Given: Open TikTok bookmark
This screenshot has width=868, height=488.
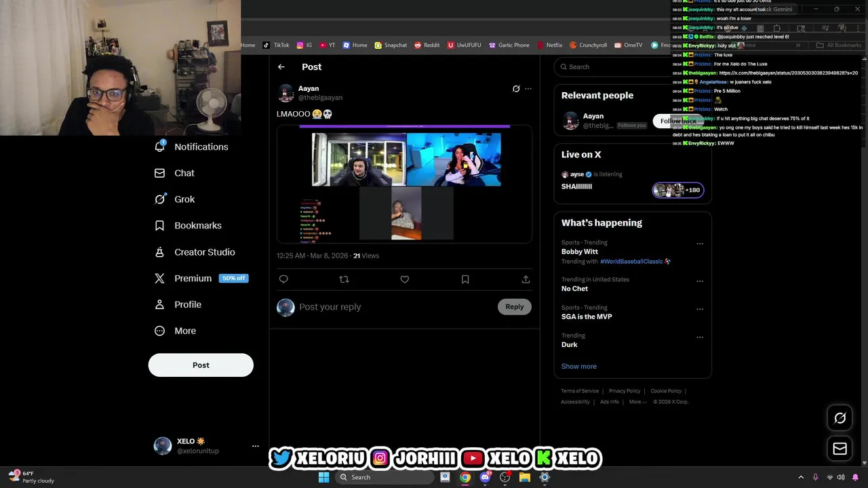Looking at the screenshot, I should (x=276, y=45).
